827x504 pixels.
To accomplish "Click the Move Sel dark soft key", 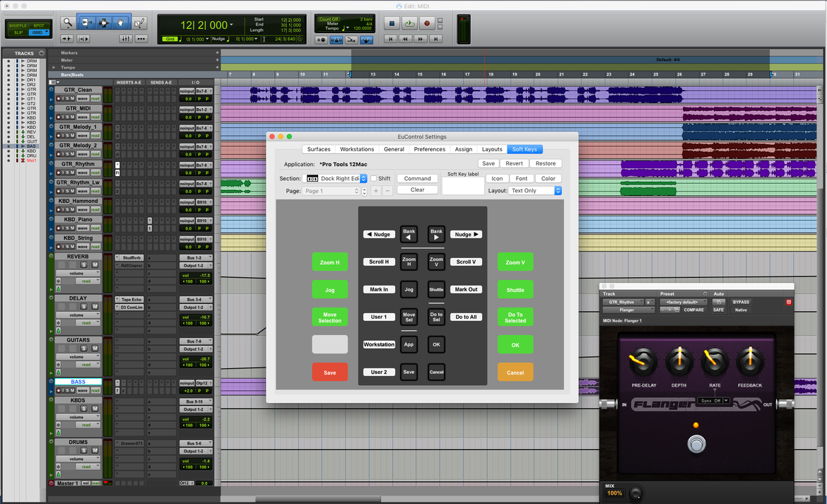I will click(409, 317).
